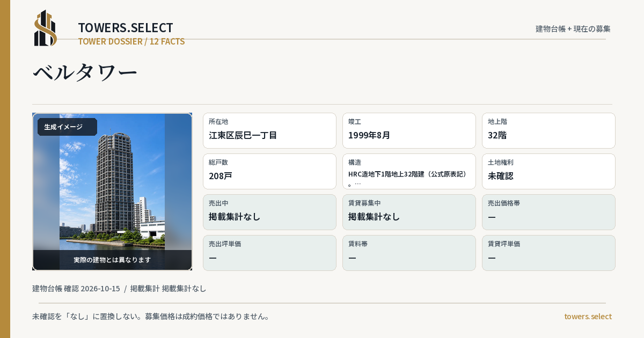Click the 建物台帳 + 現在の募集 header label
This screenshot has height=338, width=644.
573,28
